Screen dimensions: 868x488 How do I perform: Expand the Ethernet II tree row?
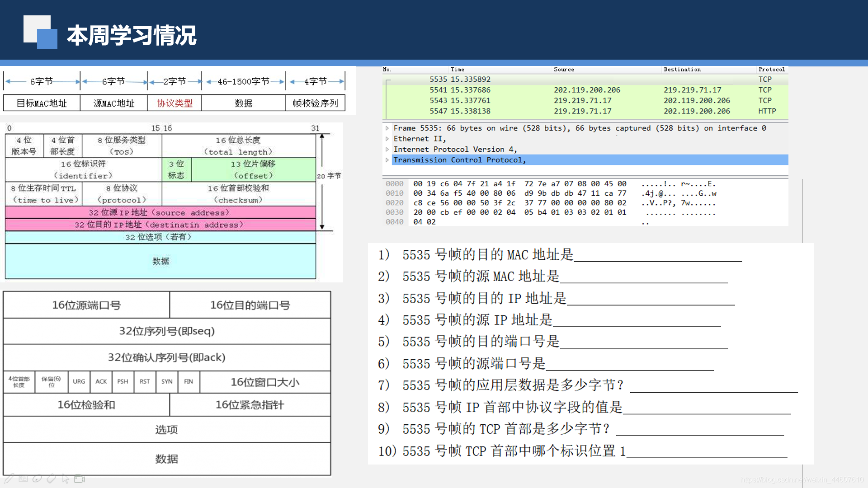pos(387,139)
